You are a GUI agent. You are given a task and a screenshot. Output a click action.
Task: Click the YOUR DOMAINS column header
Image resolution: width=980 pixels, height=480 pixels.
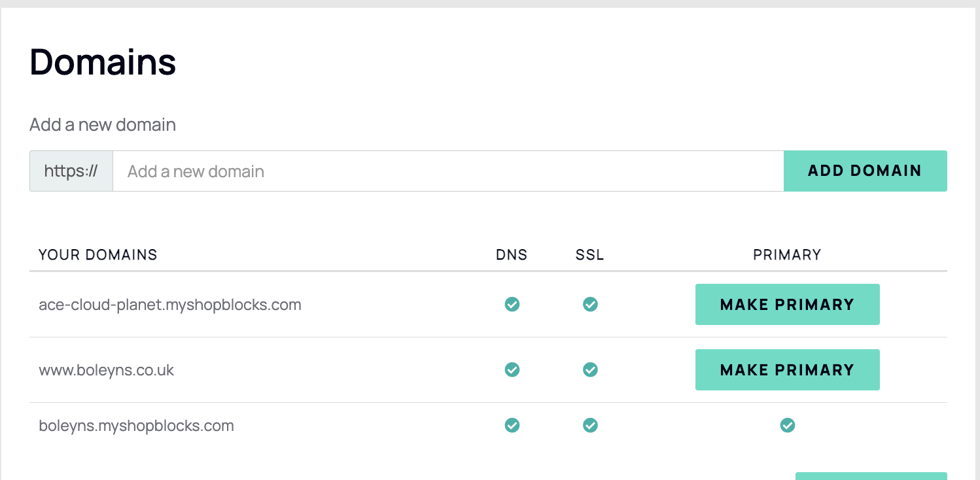(98, 254)
